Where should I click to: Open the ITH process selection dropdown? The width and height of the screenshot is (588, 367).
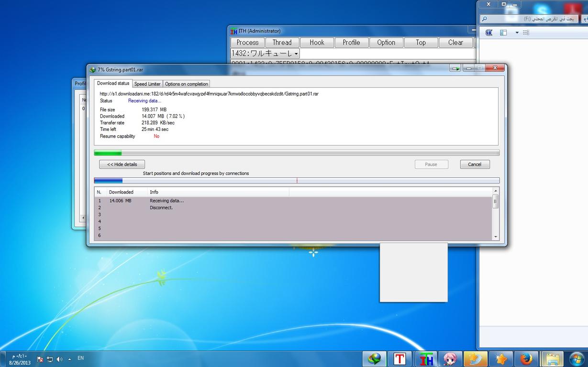pos(265,54)
